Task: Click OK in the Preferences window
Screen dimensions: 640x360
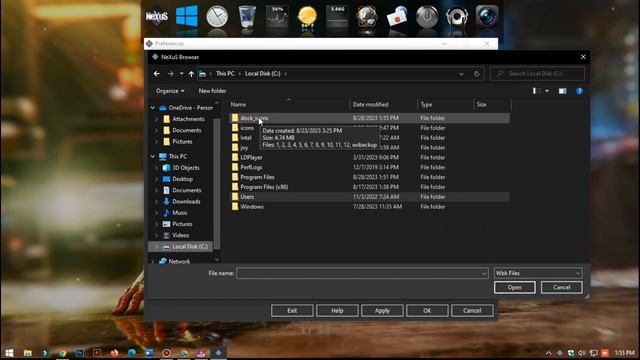Action: [427, 311]
